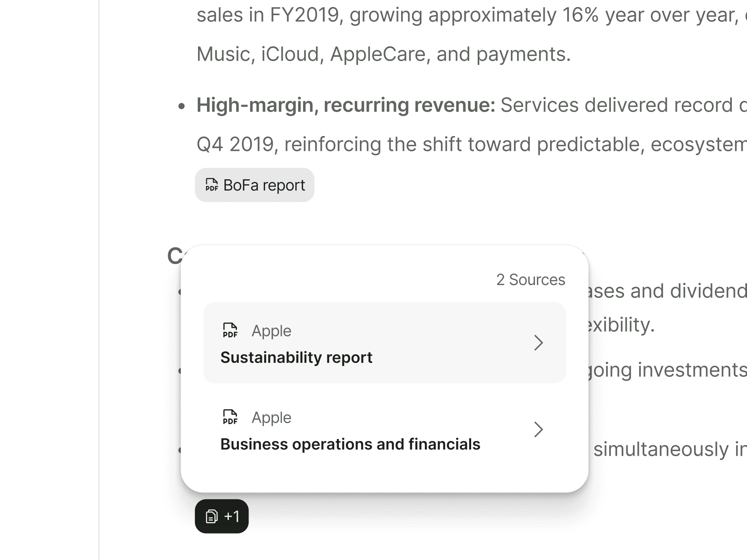Viewport: 747px width, 560px height.
Task: Click the '2 Sources' header label
Action: 530,280
